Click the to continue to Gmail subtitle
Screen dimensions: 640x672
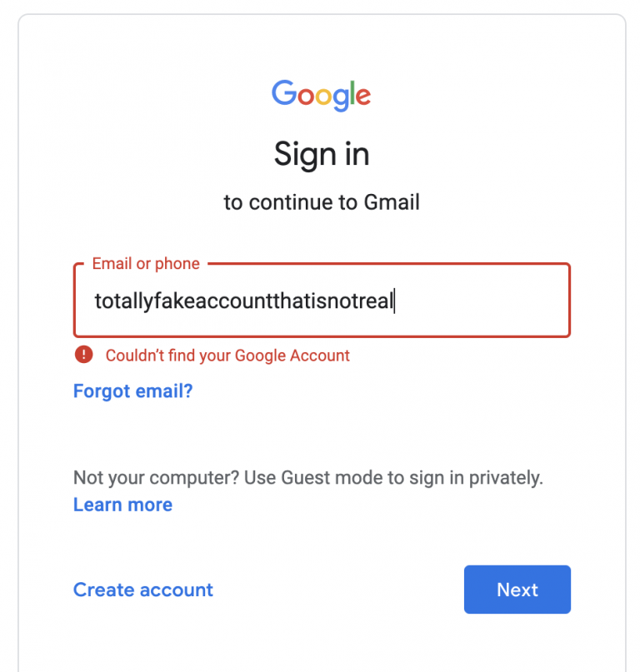(x=322, y=202)
